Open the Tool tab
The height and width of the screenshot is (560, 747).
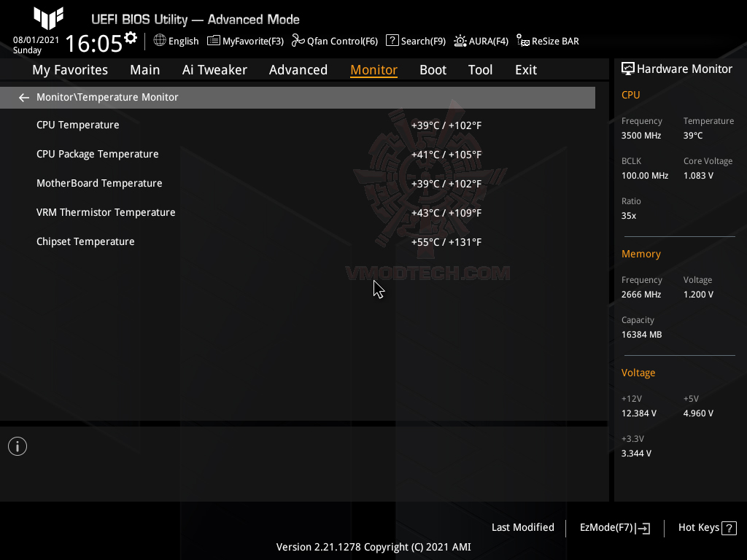pyautogui.click(x=480, y=70)
